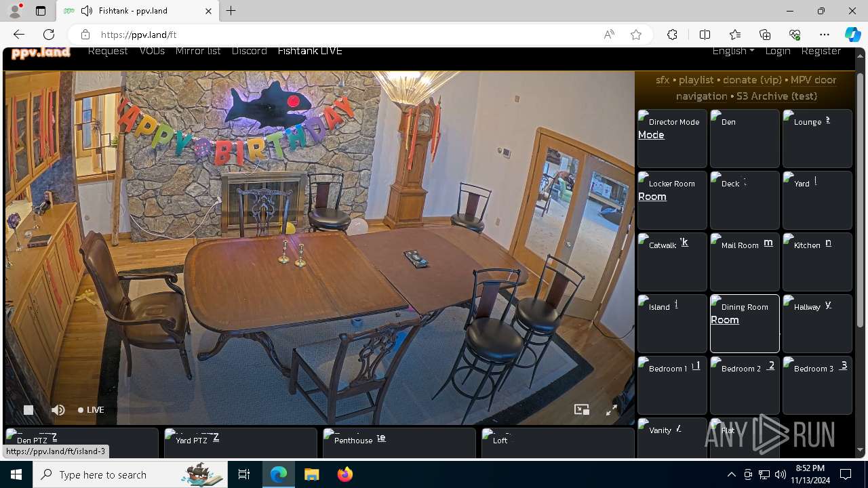Click the address bar URL
Image resolution: width=868 pixels, height=488 pixels.
[x=138, y=35]
